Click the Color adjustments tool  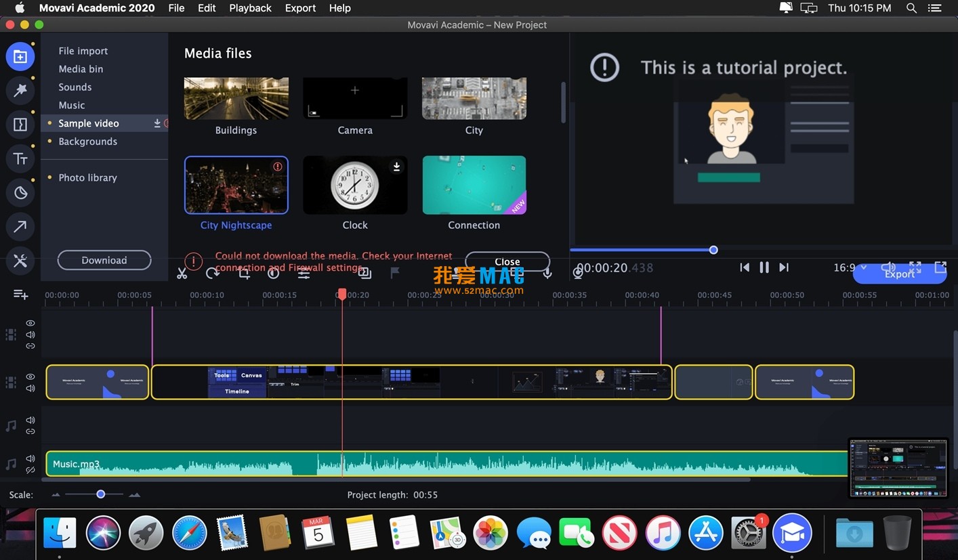pyautogui.click(x=274, y=273)
